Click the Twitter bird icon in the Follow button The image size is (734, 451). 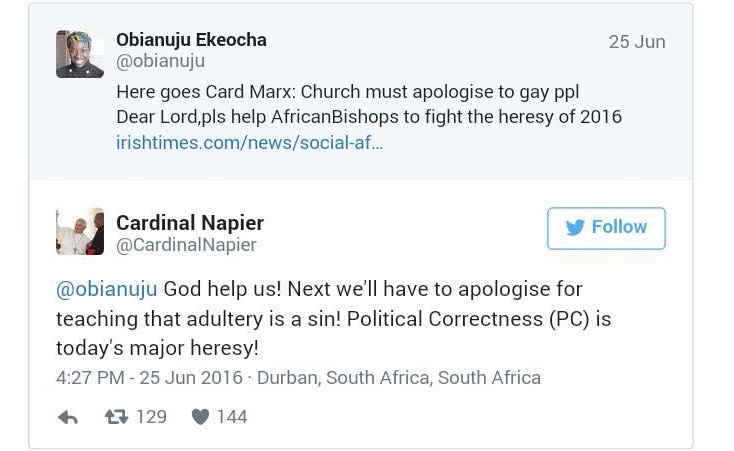coord(575,228)
